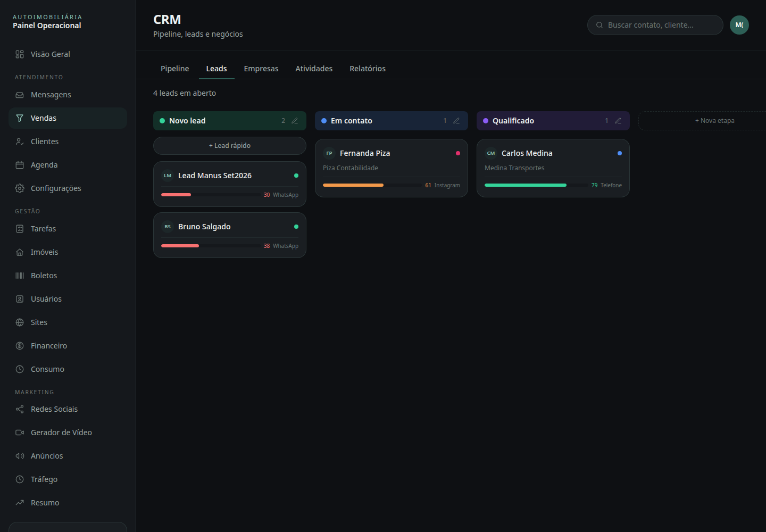The width and height of the screenshot is (766, 532).
Task: Click the Agenda calendar icon
Action: coord(20,165)
